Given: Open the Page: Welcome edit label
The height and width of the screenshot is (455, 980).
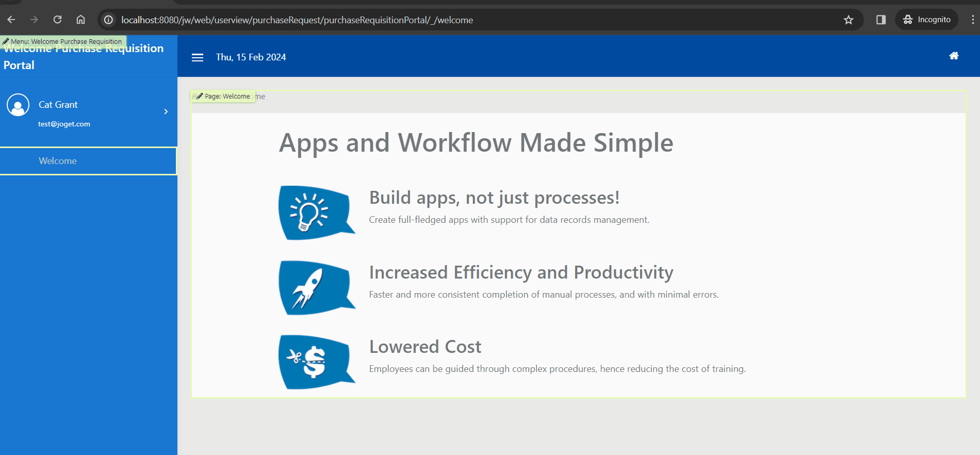Looking at the screenshot, I should (x=223, y=96).
